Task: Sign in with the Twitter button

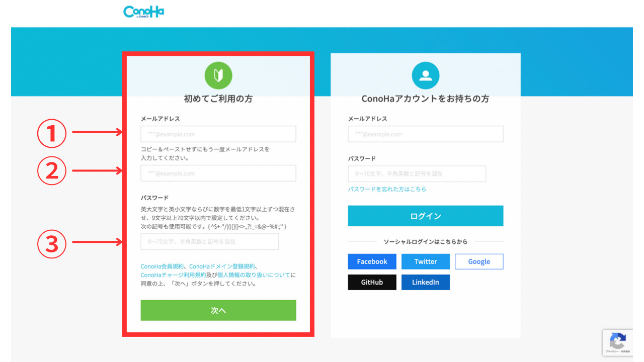Action: point(426,261)
